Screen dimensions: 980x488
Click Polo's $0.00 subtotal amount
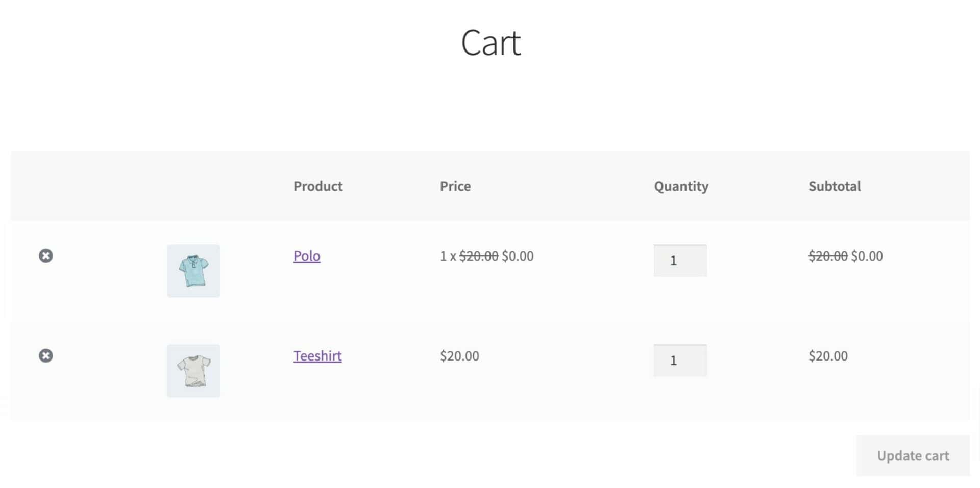click(x=867, y=256)
